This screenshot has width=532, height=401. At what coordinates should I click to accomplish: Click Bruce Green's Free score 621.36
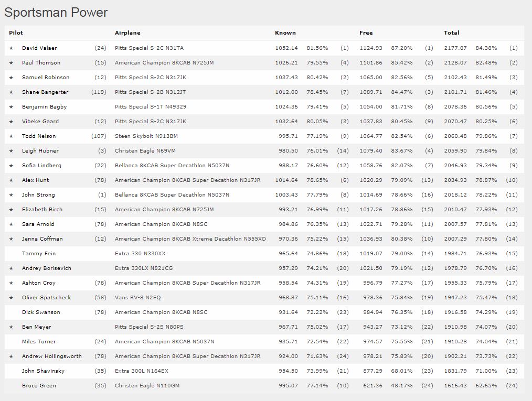[x=373, y=386]
